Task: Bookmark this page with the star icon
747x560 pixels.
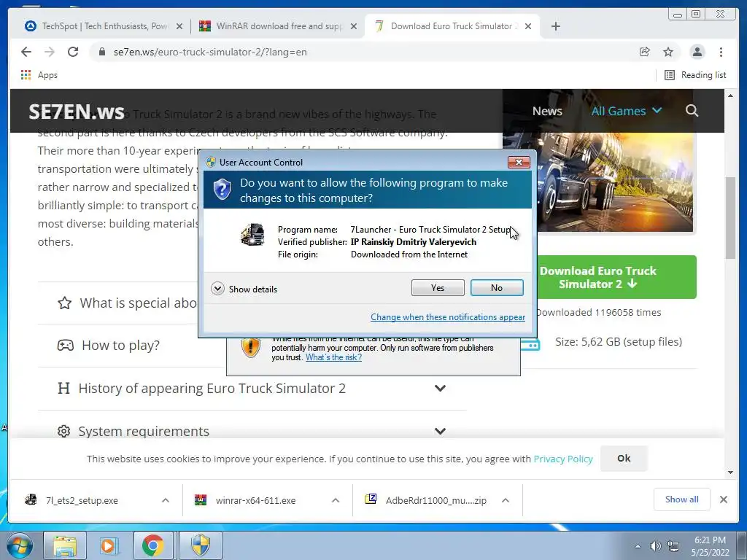Action: [x=668, y=52]
